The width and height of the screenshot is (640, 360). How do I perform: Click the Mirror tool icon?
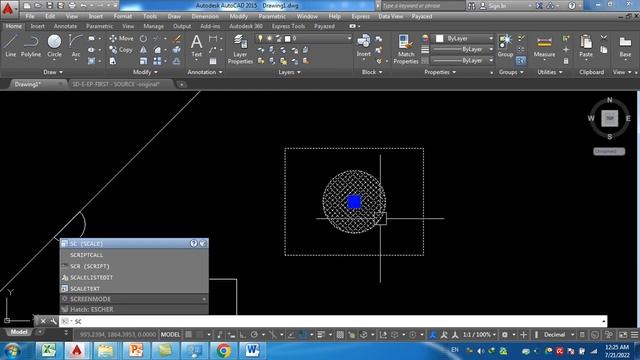pos(143,50)
